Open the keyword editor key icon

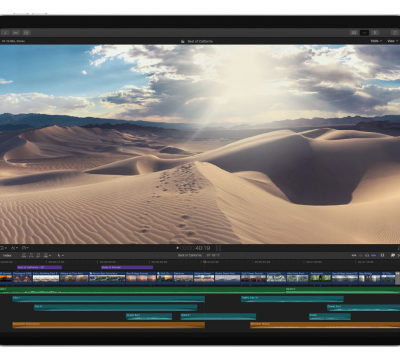point(16,33)
